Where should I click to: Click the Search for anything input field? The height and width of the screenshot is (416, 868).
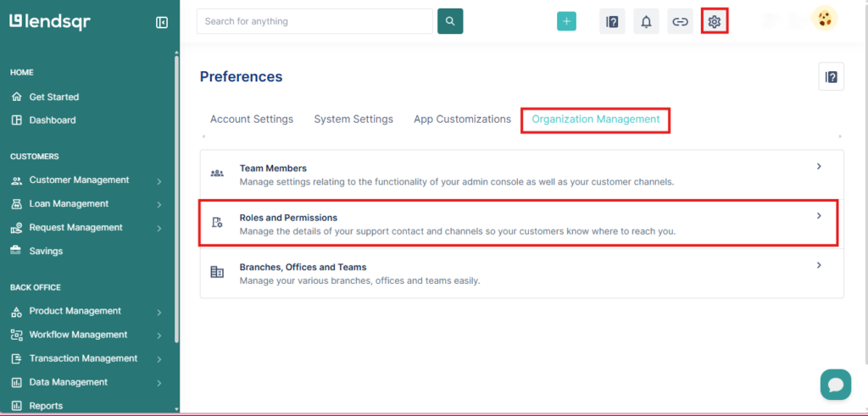click(x=314, y=21)
